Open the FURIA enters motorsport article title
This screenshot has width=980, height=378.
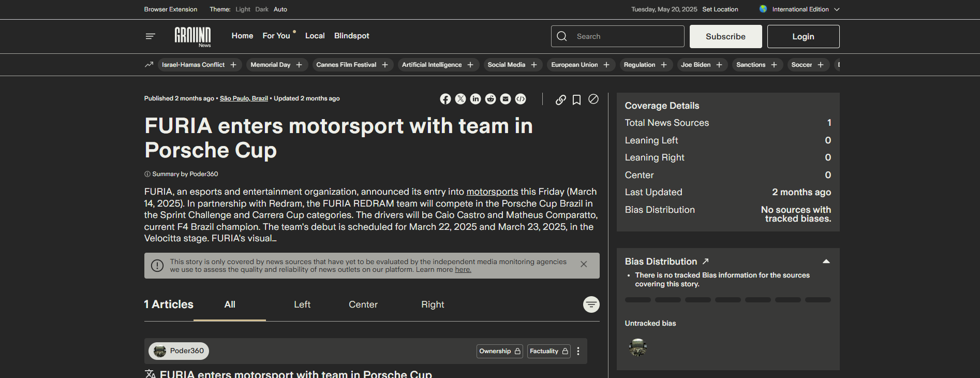coord(295,374)
